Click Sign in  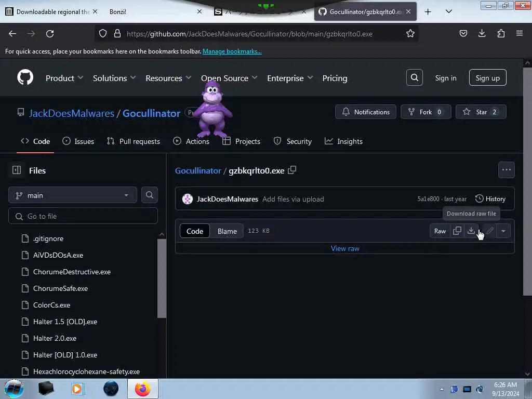click(445, 78)
